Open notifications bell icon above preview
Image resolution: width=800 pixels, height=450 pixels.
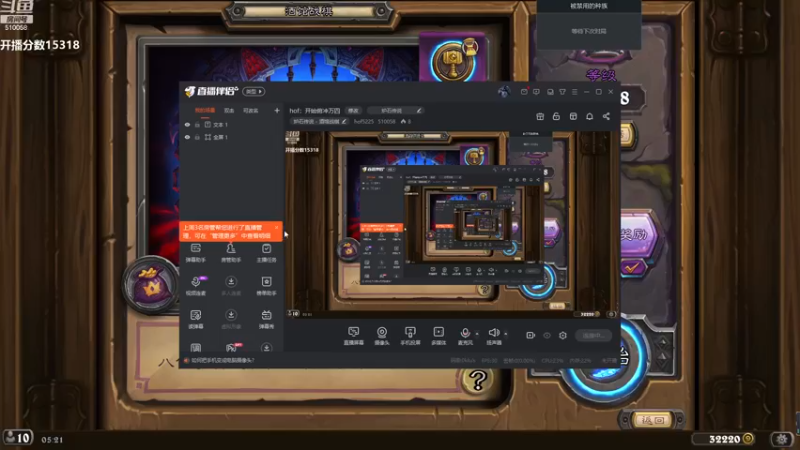pos(589,116)
